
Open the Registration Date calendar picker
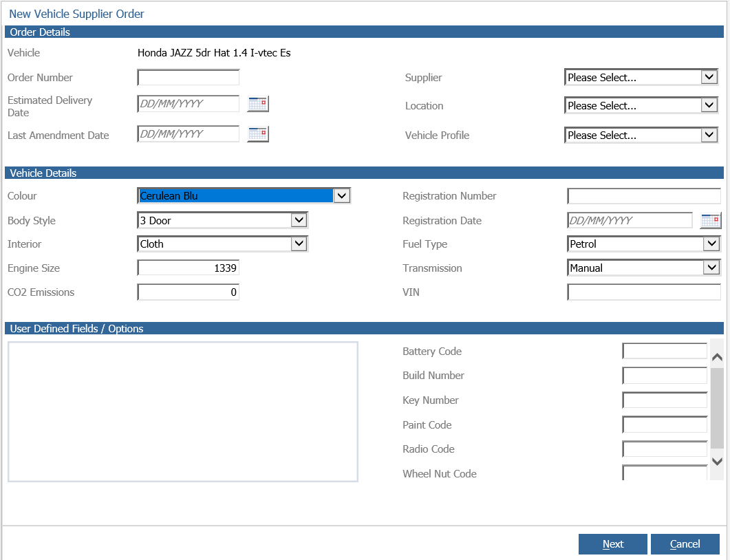[x=711, y=221]
